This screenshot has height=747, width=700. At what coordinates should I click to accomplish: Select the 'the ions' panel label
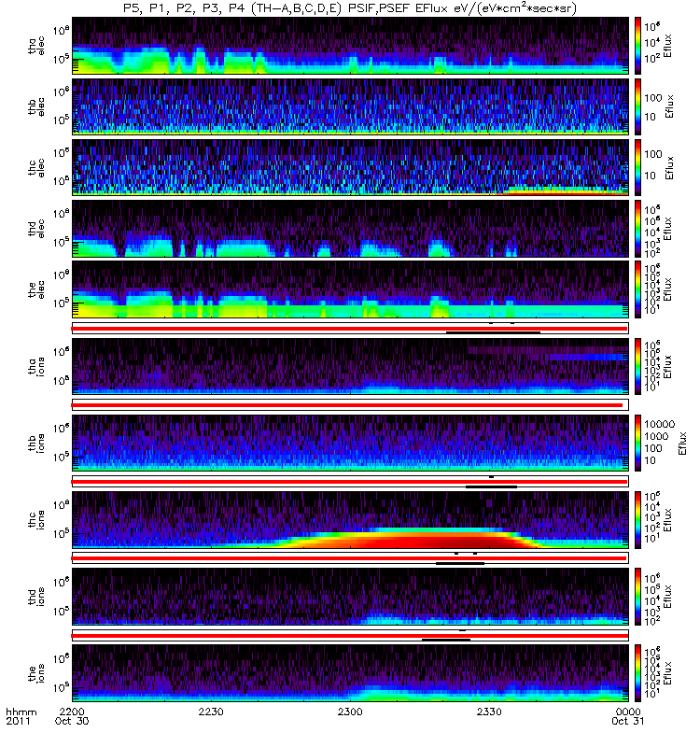(36, 672)
